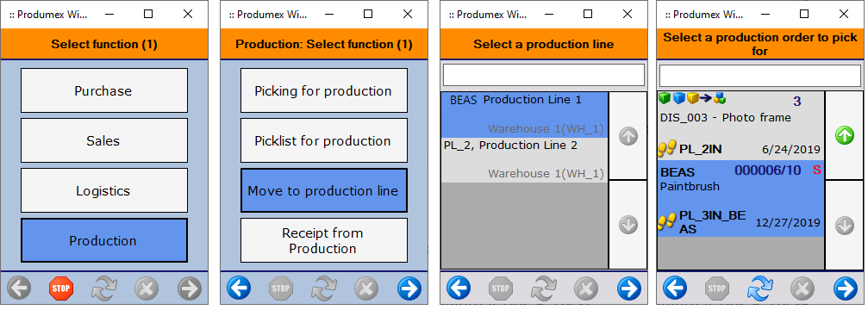Click grey cancel X in production line window
The height and width of the screenshot is (310, 868).
[x=586, y=288]
